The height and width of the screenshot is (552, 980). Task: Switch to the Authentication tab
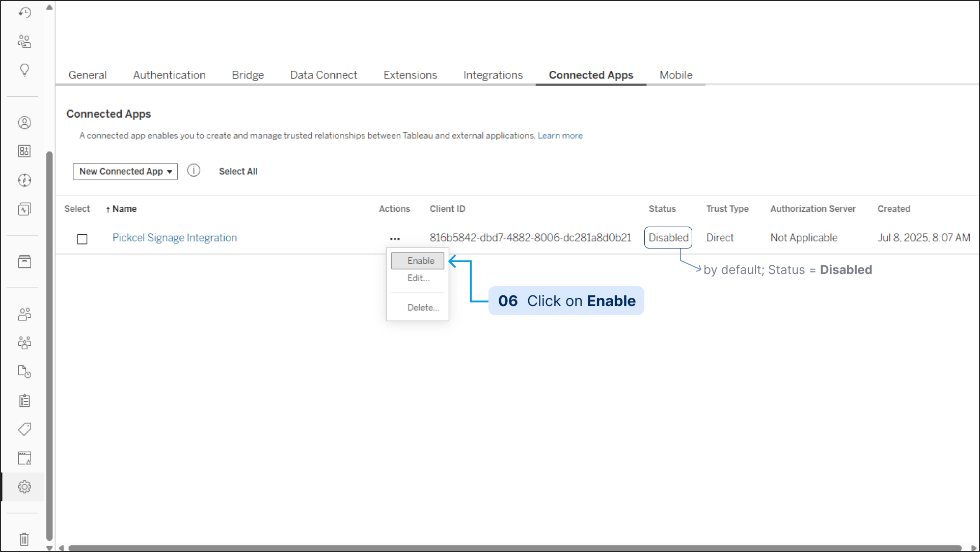tap(169, 75)
